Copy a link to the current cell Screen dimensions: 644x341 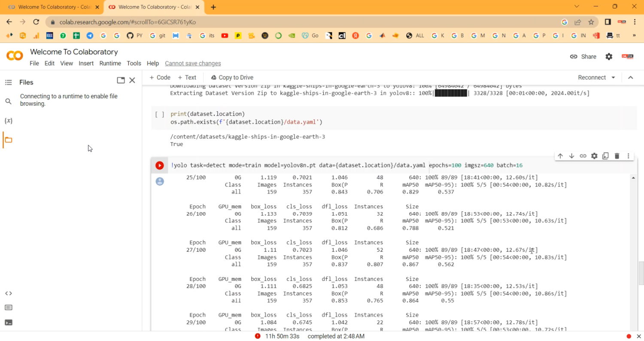[x=583, y=156]
